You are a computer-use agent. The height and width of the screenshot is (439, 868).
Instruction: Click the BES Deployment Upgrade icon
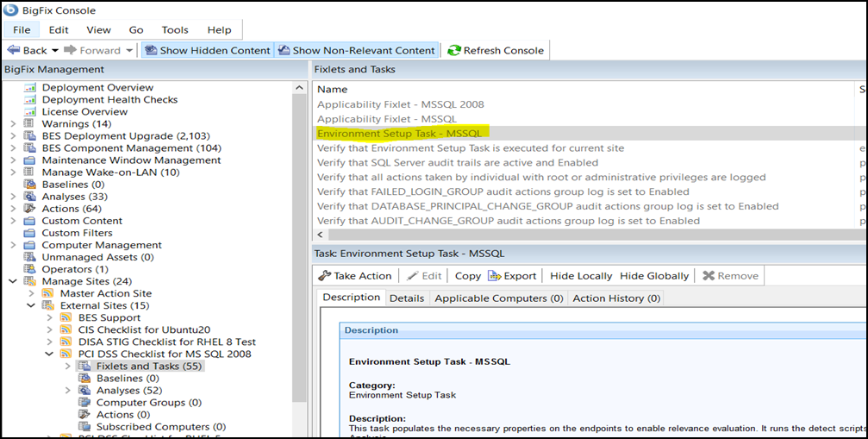click(30, 135)
